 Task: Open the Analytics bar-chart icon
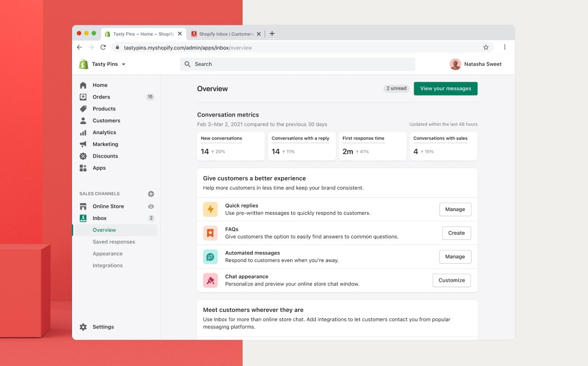84,132
